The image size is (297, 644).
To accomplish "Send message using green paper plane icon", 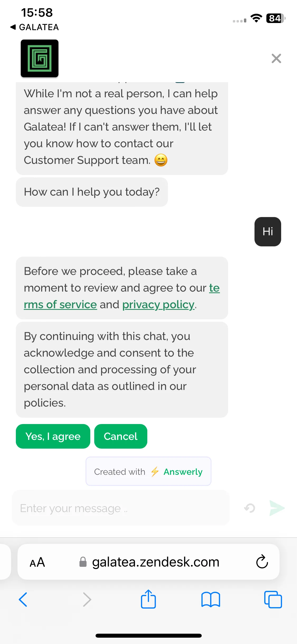I will (277, 508).
